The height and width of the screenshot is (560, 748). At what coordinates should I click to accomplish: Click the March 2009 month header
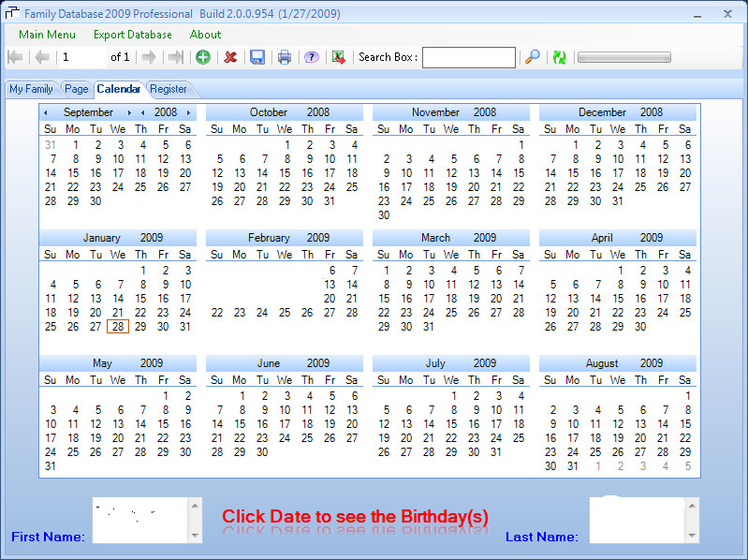click(x=451, y=238)
